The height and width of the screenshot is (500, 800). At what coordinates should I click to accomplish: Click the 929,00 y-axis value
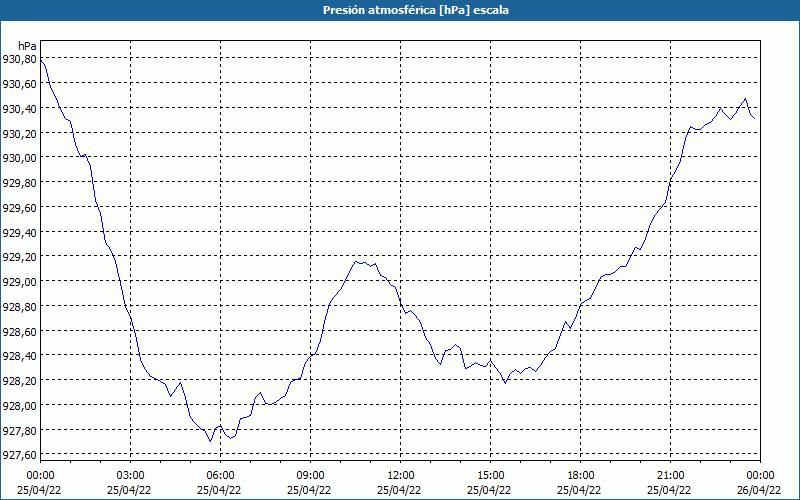tap(19, 282)
